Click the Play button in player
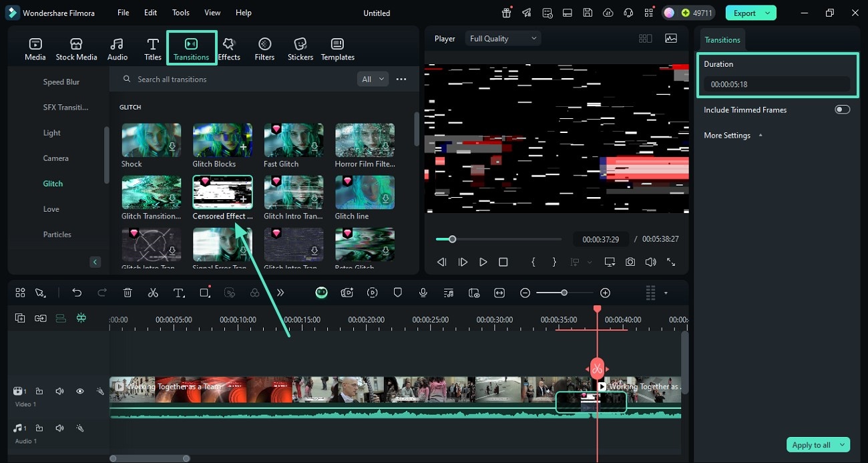 click(x=483, y=263)
